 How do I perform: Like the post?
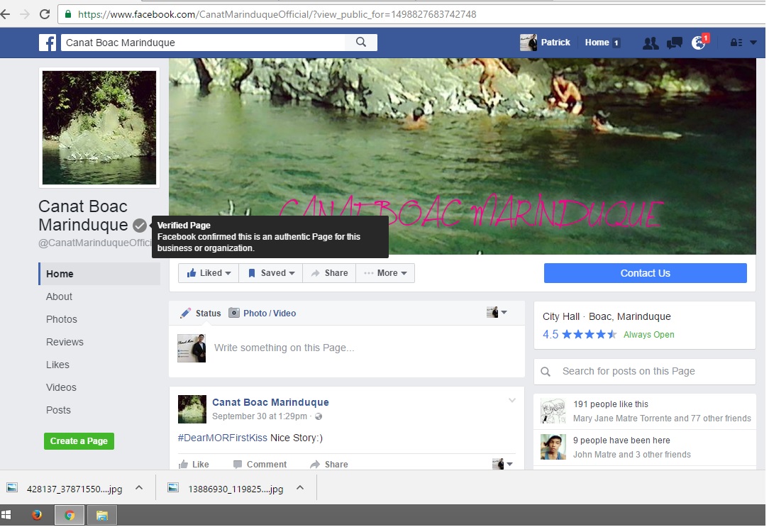[x=193, y=465]
